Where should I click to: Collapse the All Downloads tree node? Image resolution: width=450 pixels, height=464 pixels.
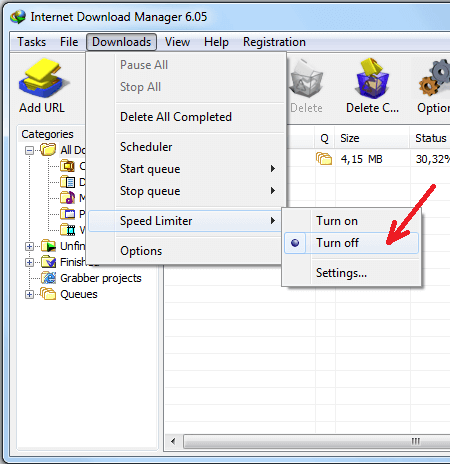(x=29, y=150)
